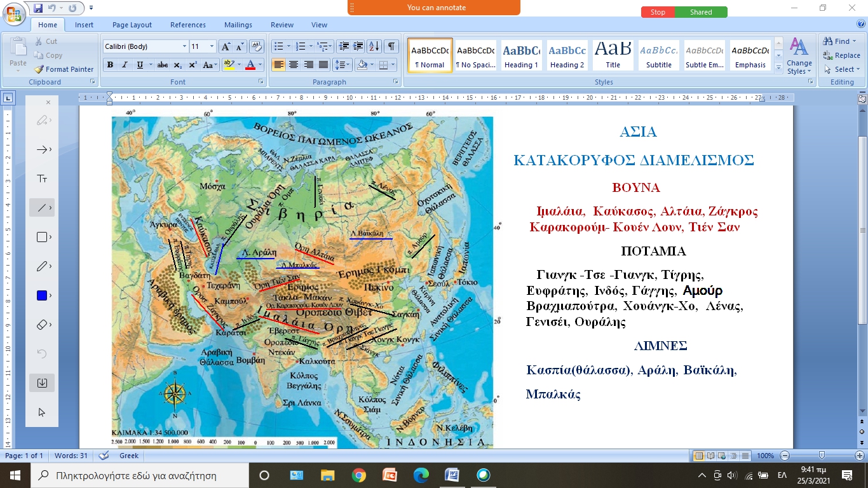Open borders dropdown arrow
868x488 pixels.
tap(393, 65)
